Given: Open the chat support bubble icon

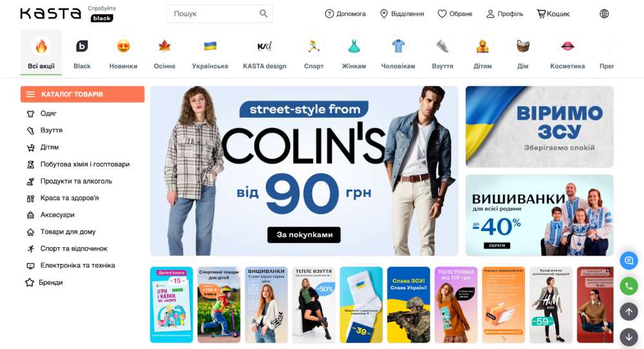Looking at the screenshot, I should click(x=629, y=260).
